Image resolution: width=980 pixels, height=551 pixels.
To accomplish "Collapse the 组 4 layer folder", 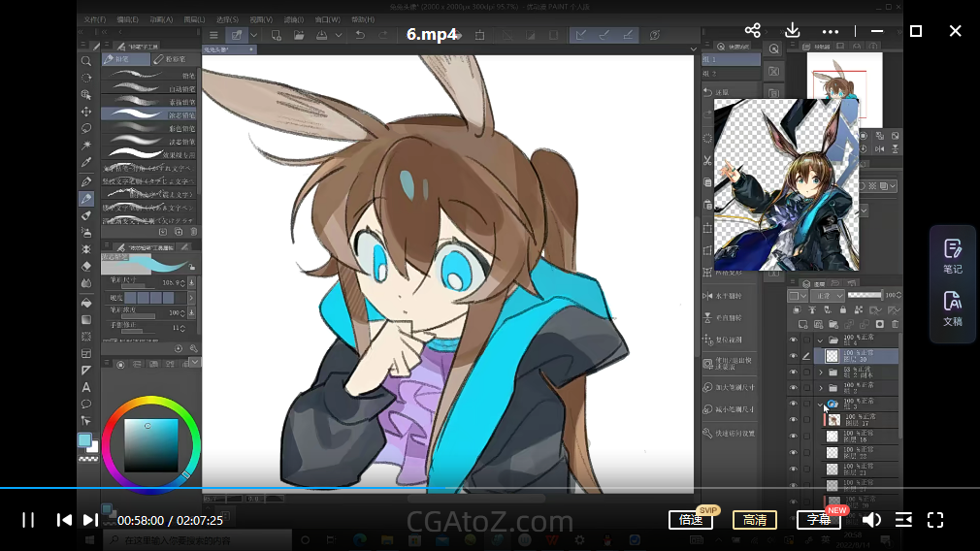I will [821, 340].
